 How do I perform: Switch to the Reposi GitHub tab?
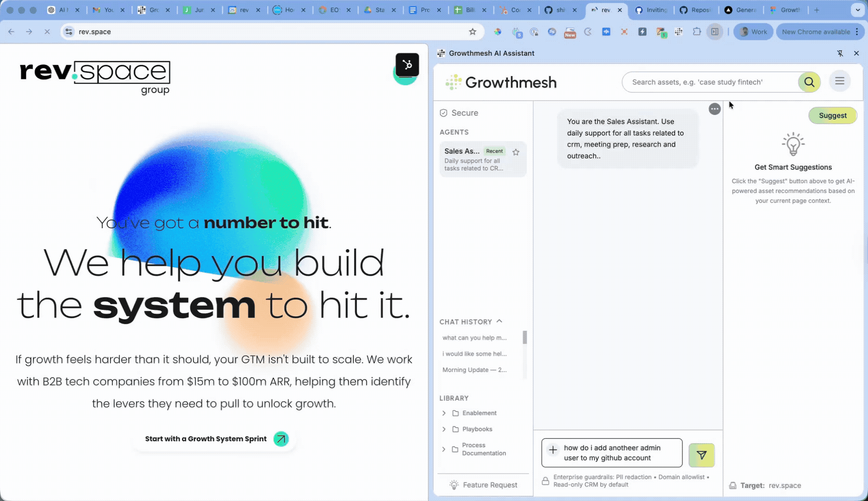[696, 10]
